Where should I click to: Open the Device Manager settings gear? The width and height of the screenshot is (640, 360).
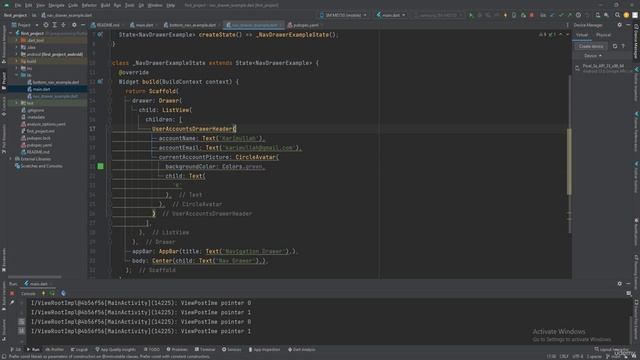pos(620,25)
